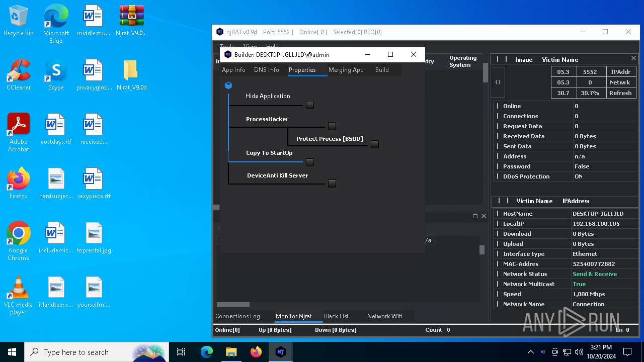The height and width of the screenshot is (362, 644).
Task: Select the Password row value False
Action: pos(582,166)
